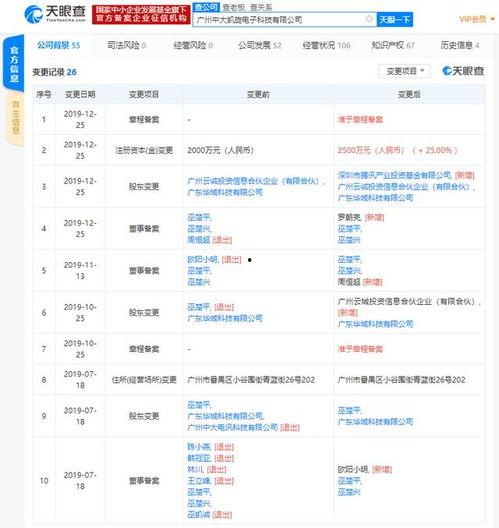Click 周恒超 newly added in row 5
Image resolution: width=499 pixels, height=528 pixels.
[x=349, y=282]
